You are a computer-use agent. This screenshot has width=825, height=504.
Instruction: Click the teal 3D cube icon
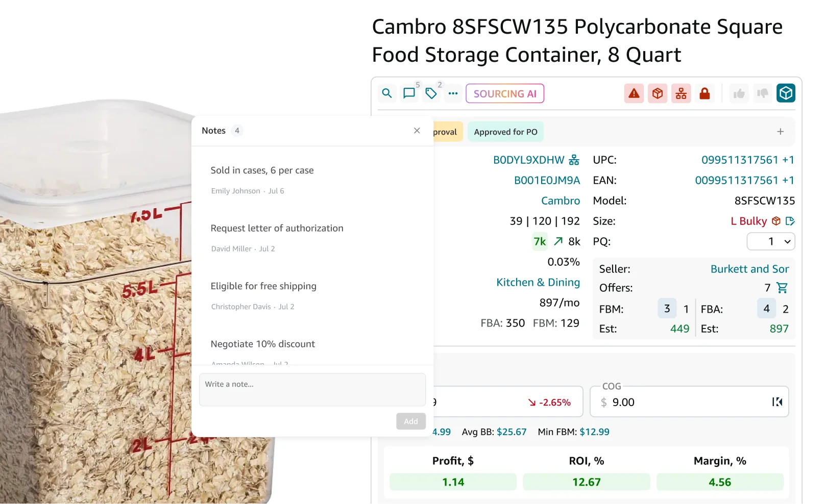click(786, 93)
